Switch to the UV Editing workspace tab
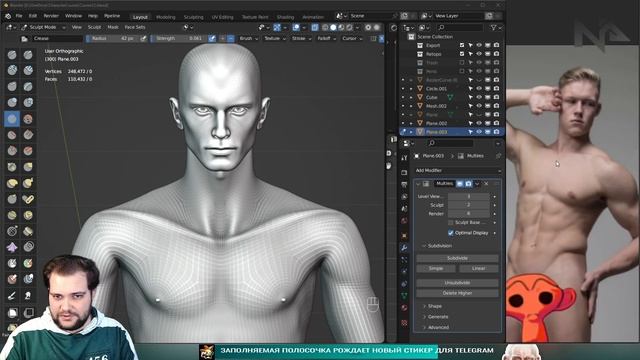The width and height of the screenshot is (640, 360). pyautogui.click(x=222, y=17)
